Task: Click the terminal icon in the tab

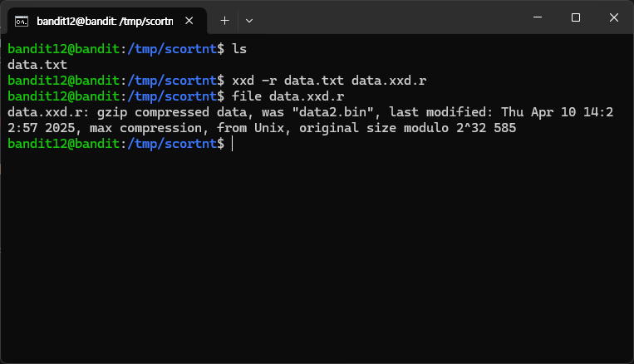Action: click(22, 21)
